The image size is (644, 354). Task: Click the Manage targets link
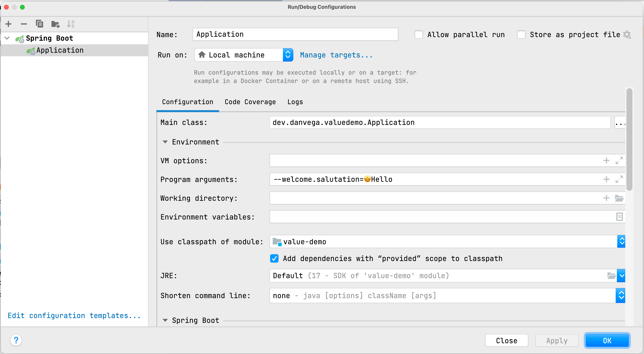(x=336, y=55)
